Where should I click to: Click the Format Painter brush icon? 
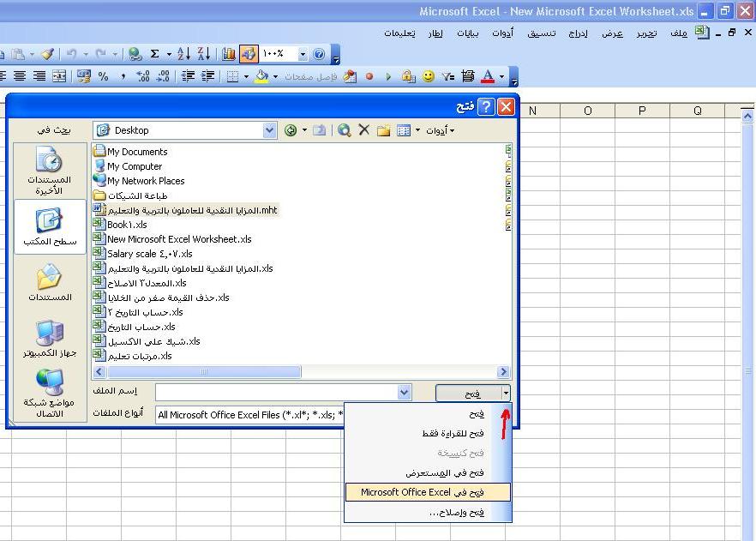coord(47,54)
